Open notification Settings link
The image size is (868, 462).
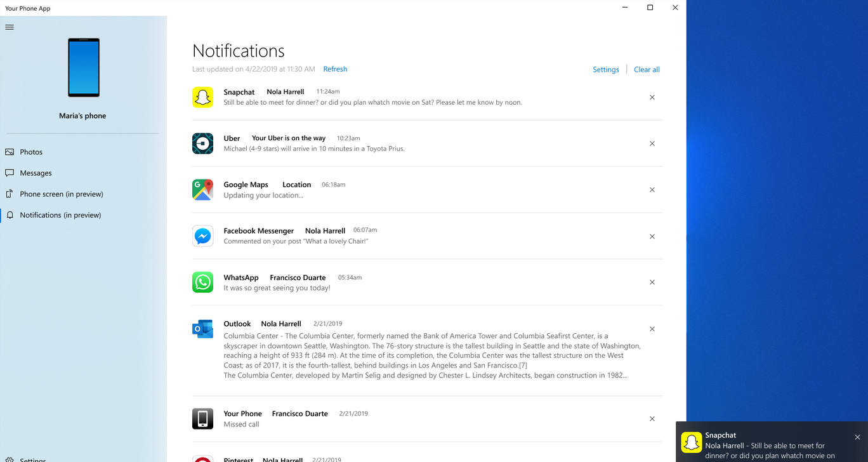pyautogui.click(x=605, y=70)
